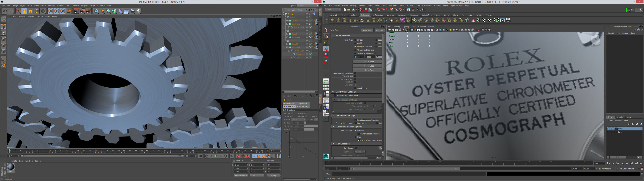Enable Camera based selection checkbox

point(359,134)
